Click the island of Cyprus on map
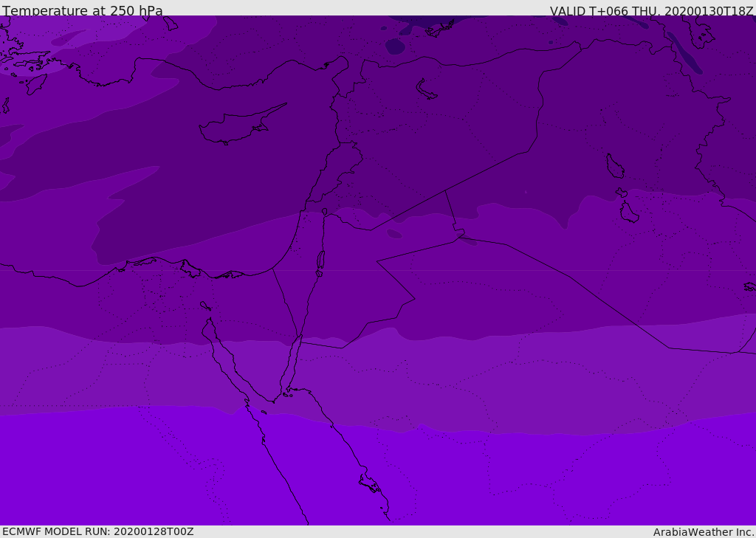This screenshot has height=538, width=756. coord(241,125)
